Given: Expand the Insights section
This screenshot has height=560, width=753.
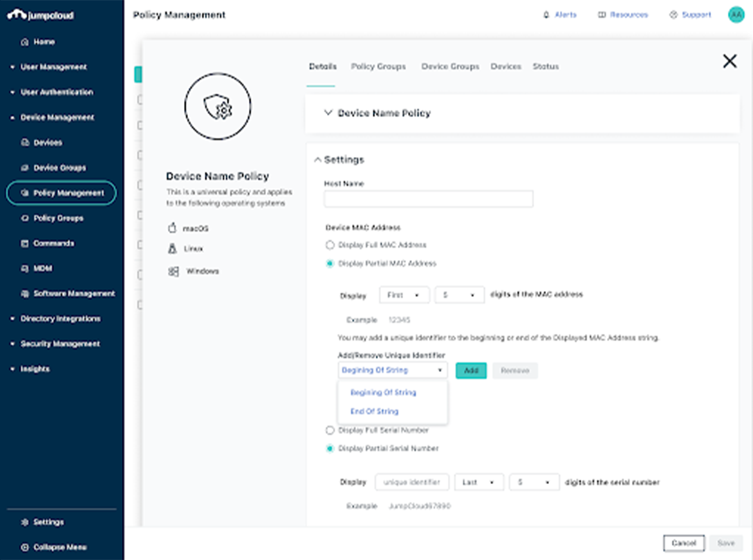Looking at the screenshot, I should tap(12, 369).
